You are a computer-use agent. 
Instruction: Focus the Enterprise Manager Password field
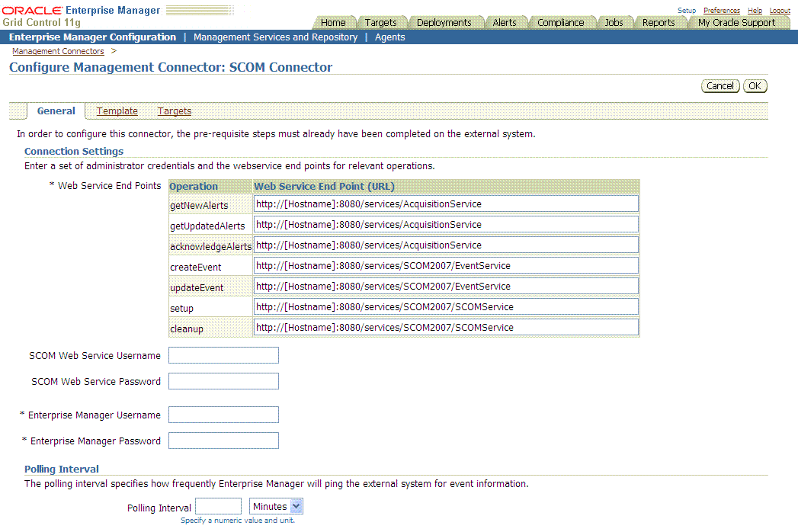[223, 441]
